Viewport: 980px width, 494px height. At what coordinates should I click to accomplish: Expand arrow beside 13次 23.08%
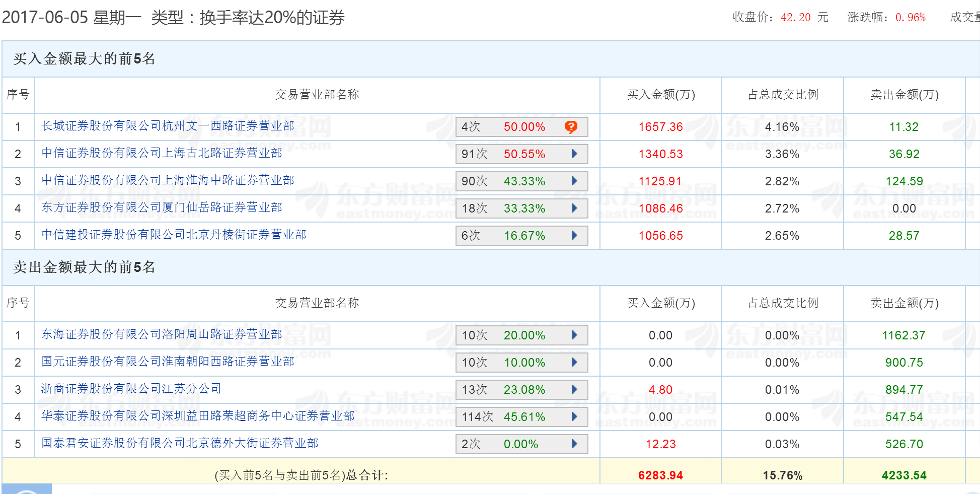coord(575,390)
